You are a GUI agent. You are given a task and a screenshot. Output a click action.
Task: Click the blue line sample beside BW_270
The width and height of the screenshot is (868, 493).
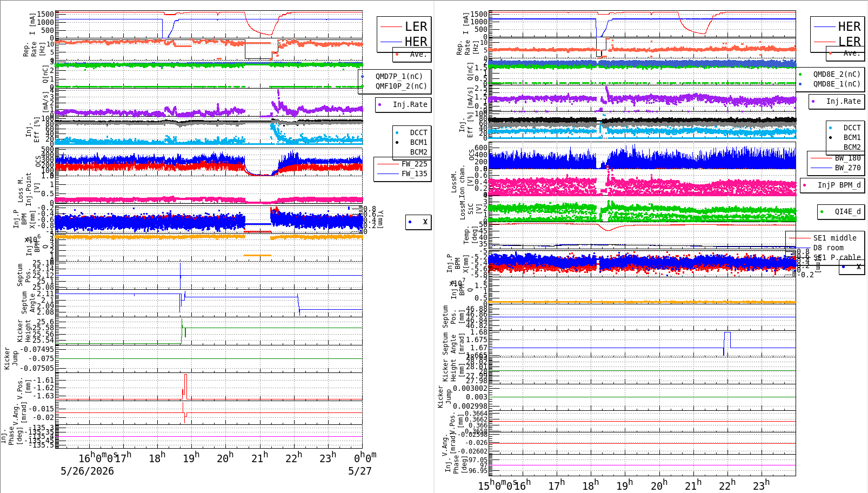(x=821, y=168)
